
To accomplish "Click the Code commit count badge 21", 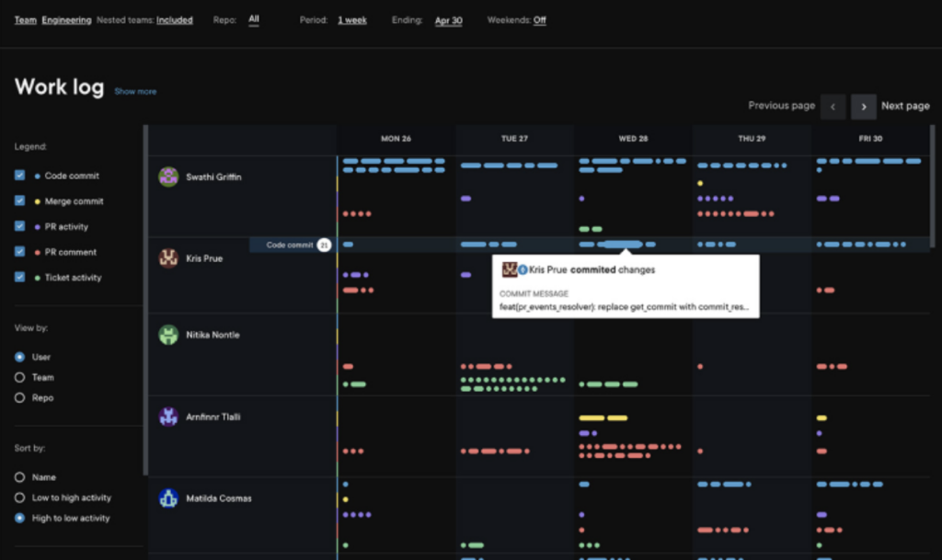I will pyautogui.click(x=323, y=245).
